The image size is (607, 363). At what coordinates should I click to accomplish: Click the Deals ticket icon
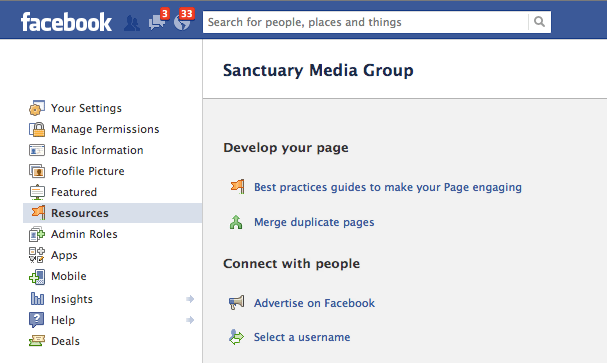[x=37, y=341]
